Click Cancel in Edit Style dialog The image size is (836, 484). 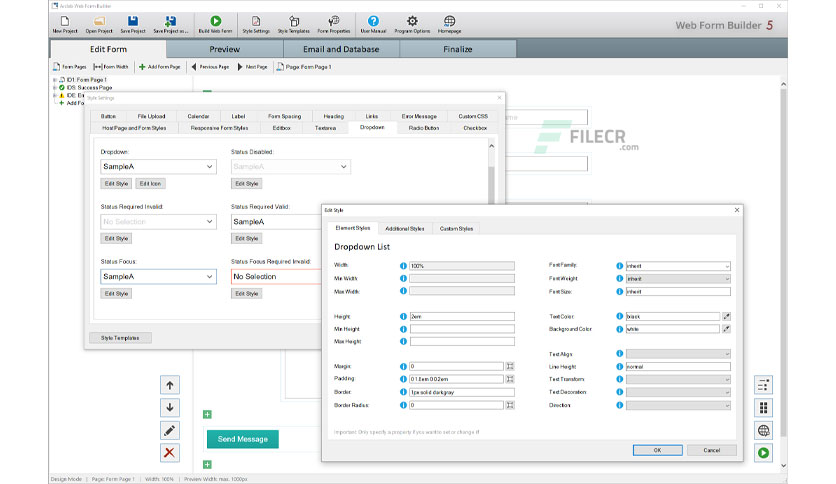click(x=712, y=450)
